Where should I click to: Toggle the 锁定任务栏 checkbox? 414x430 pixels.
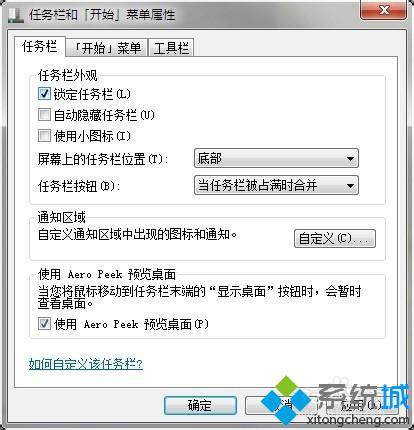[x=44, y=94]
